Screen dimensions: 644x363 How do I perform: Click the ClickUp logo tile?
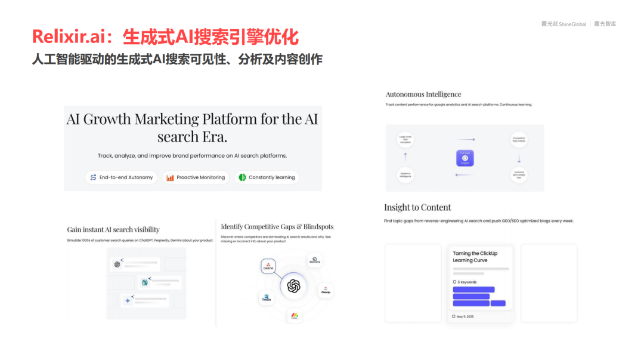point(326,290)
